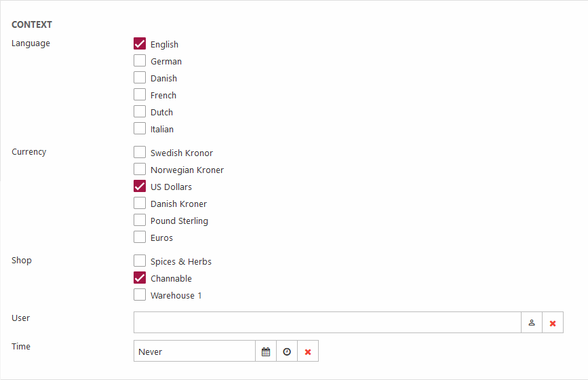
Task: Check the Spices & Herbs shop
Action: click(x=140, y=261)
